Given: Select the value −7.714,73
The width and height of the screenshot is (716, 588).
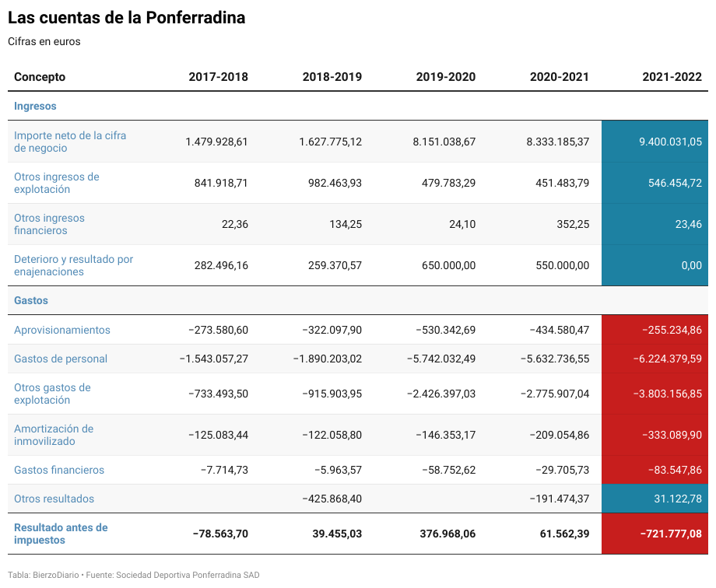Looking at the screenshot, I should click(x=224, y=470).
